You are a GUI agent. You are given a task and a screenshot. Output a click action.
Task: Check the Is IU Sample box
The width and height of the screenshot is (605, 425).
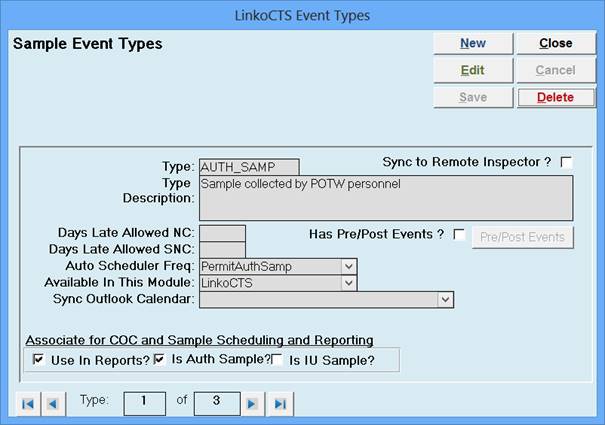277,360
